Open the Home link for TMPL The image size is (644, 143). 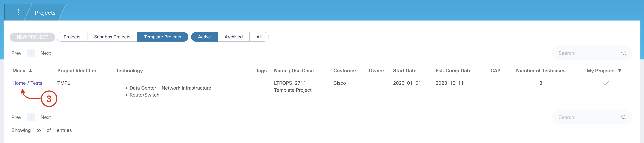coord(19,83)
